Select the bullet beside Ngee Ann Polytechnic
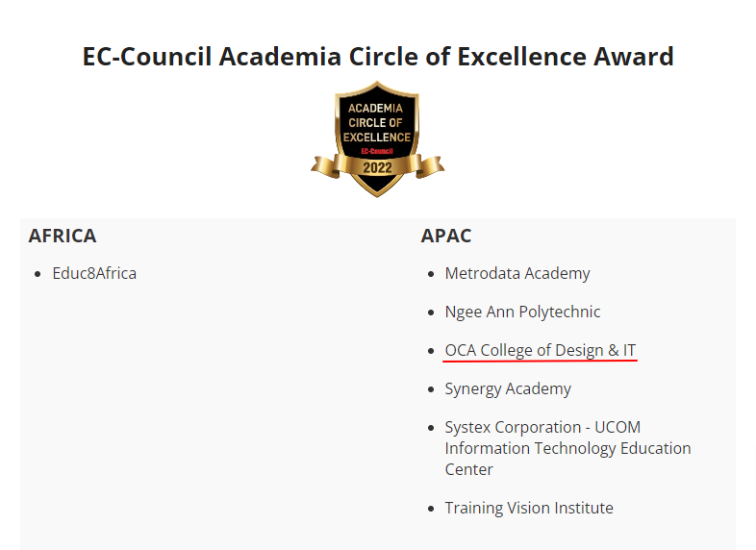The image size is (756, 550). pos(431,312)
